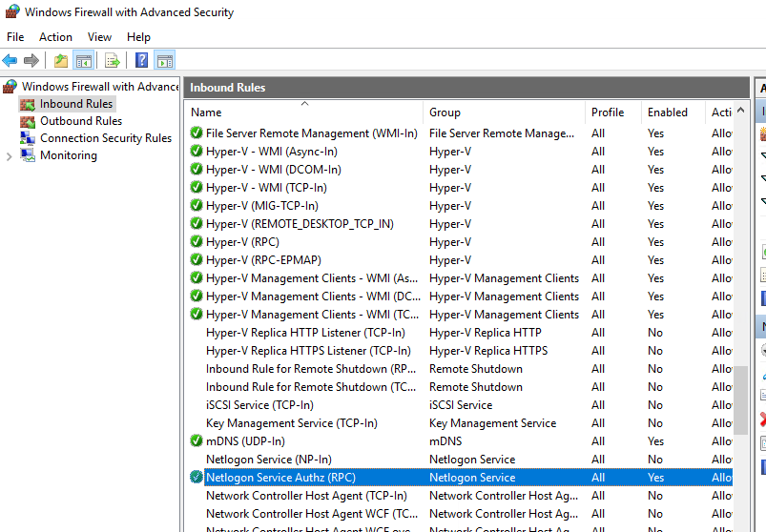This screenshot has width=766, height=532.
Task: Select Netlogon Service (NP-In) rule
Action: coord(269,459)
